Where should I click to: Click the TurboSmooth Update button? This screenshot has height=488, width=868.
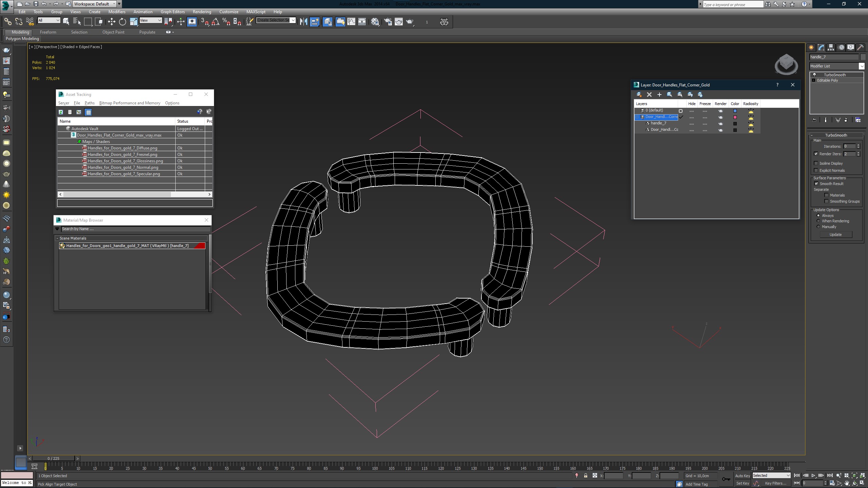click(835, 235)
